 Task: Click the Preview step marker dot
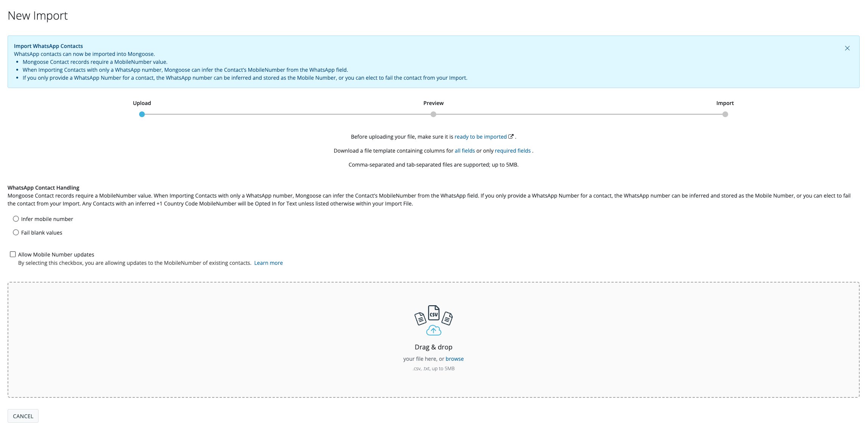tap(433, 114)
